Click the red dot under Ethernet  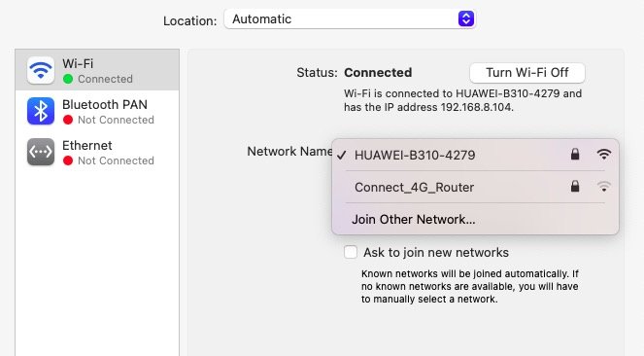point(68,160)
